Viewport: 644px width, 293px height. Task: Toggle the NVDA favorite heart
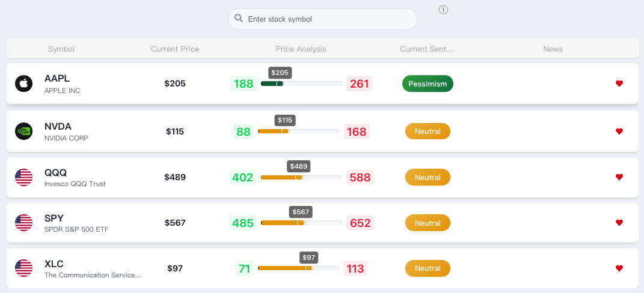[x=619, y=131]
